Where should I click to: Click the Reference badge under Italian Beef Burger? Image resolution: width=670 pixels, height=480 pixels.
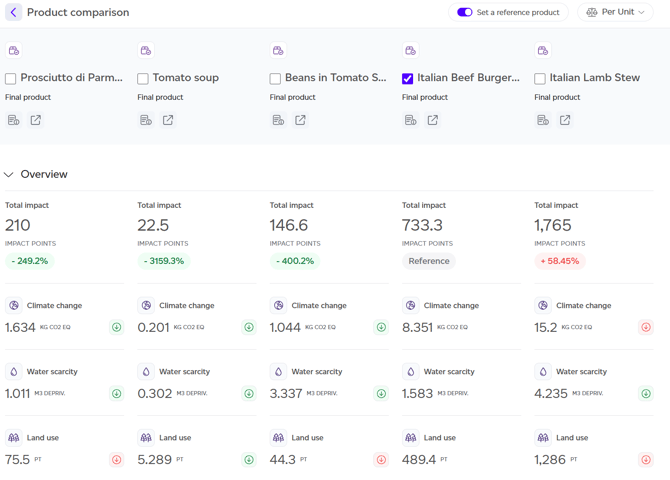(429, 261)
